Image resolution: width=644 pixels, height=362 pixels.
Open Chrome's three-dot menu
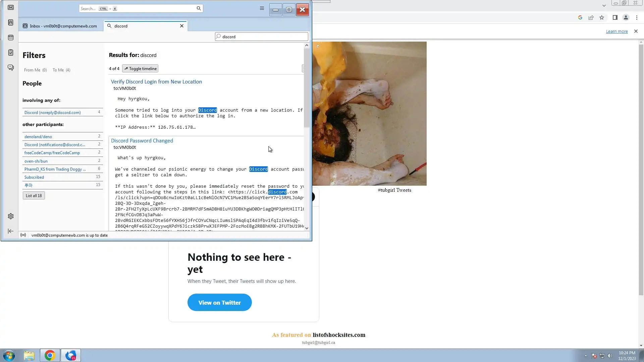637,18
